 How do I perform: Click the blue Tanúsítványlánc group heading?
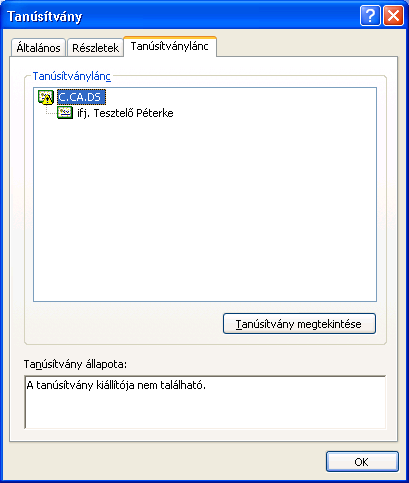71,76
